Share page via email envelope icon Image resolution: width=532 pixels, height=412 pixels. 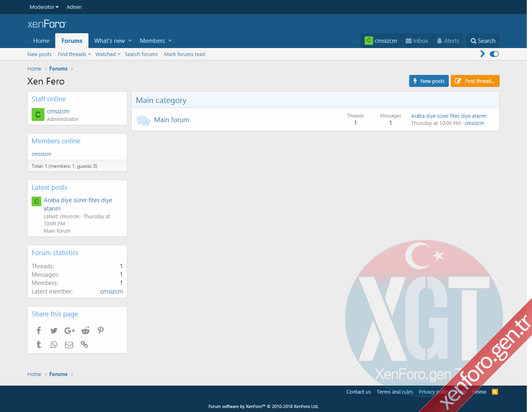coord(69,345)
